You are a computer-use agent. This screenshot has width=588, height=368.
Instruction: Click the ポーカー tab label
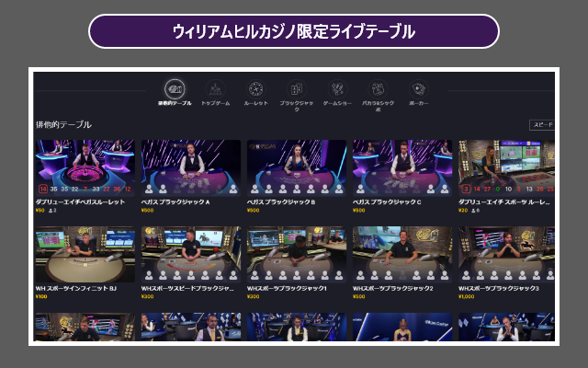(x=418, y=105)
